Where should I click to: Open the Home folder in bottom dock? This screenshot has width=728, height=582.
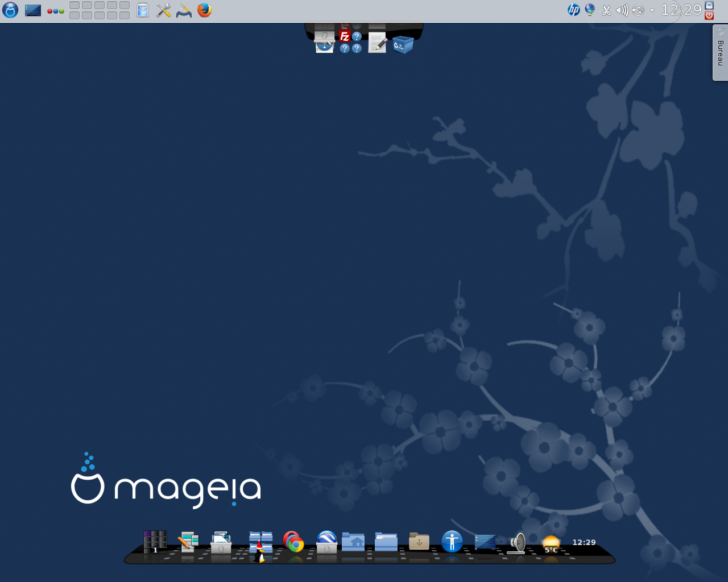click(353, 542)
